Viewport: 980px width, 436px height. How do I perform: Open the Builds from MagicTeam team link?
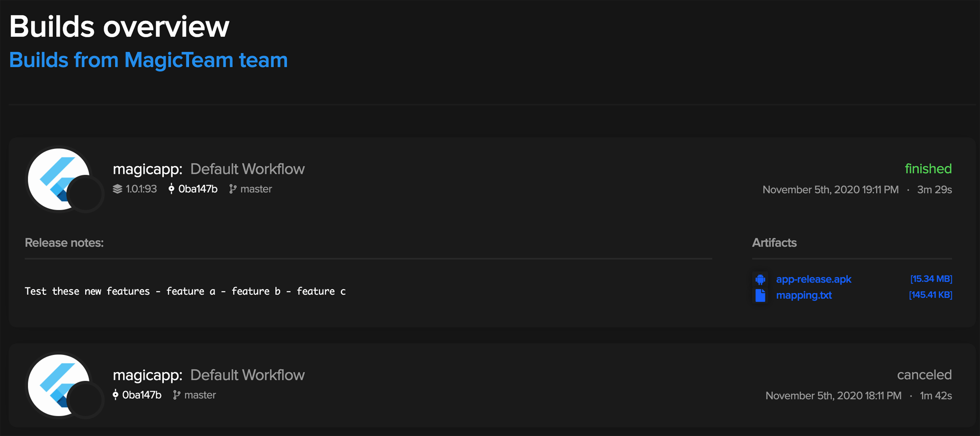[x=149, y=60]
